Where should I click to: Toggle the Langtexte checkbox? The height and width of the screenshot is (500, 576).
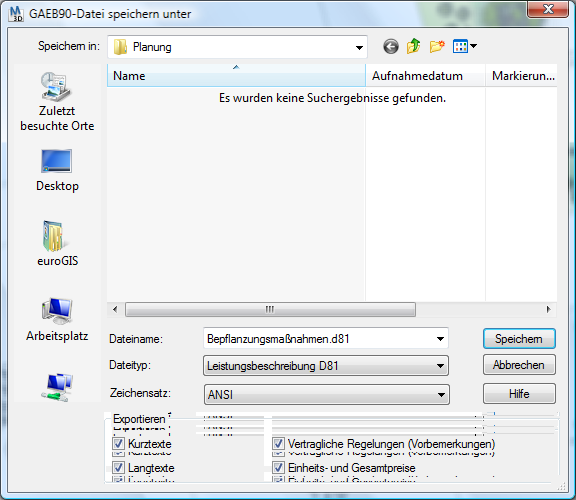click(118, 468)
